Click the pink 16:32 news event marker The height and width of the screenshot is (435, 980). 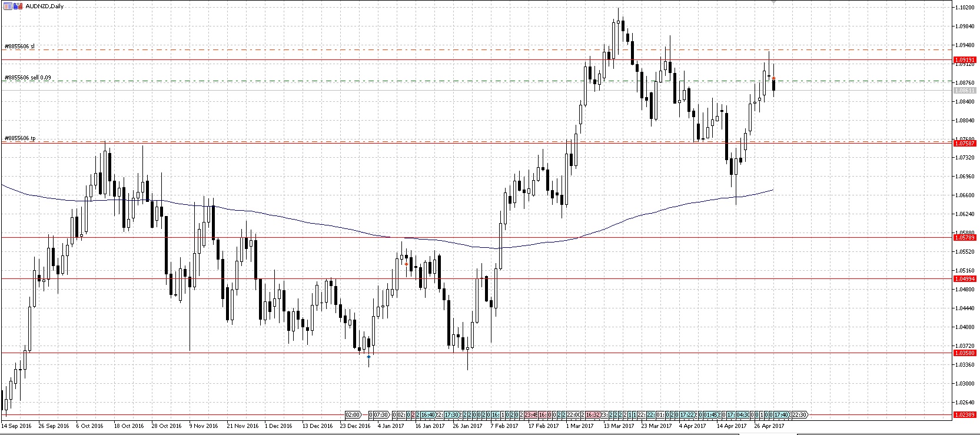[593, 414]
